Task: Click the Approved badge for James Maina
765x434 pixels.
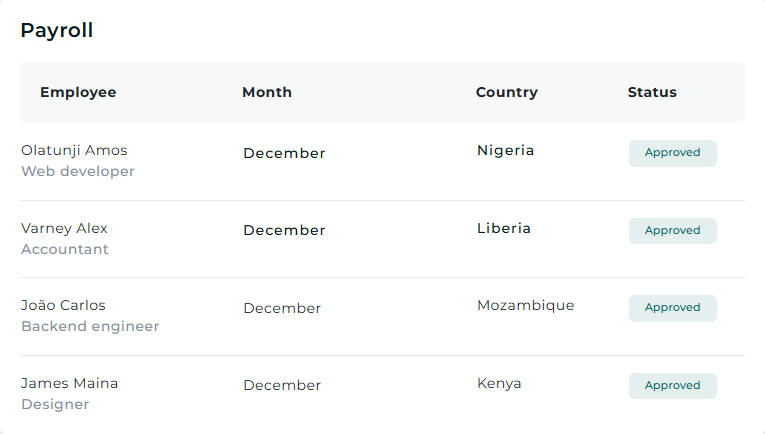Action: [672, 386]
